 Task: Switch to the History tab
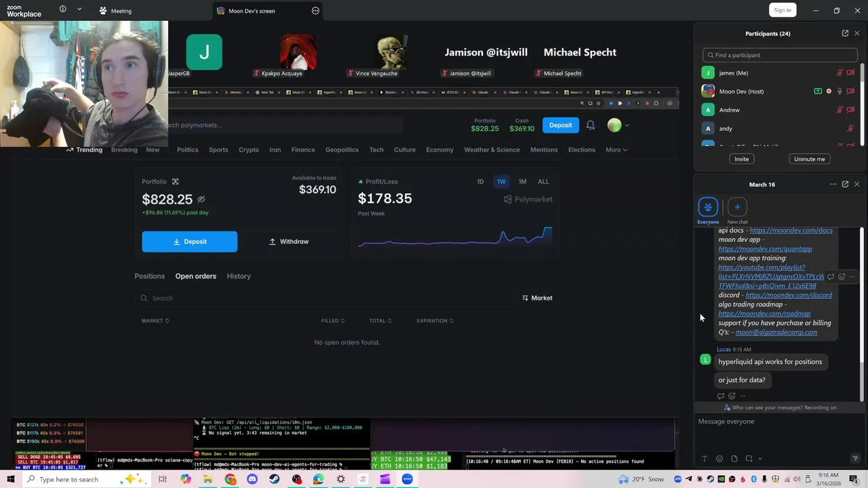click(239, 277)
